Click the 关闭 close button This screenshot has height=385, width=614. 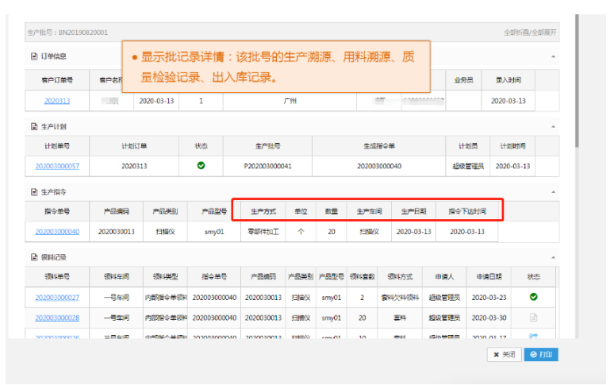(504, 354)
